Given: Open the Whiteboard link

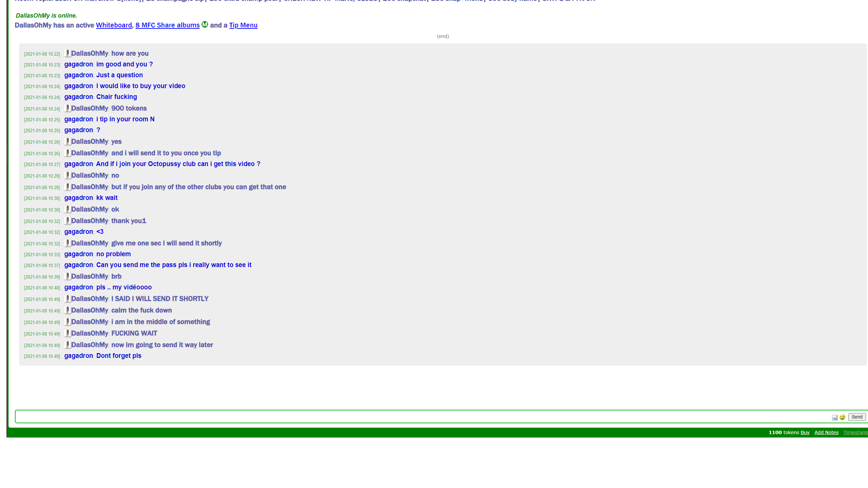Looking at the screenshot, I should (x=114, y=25).
